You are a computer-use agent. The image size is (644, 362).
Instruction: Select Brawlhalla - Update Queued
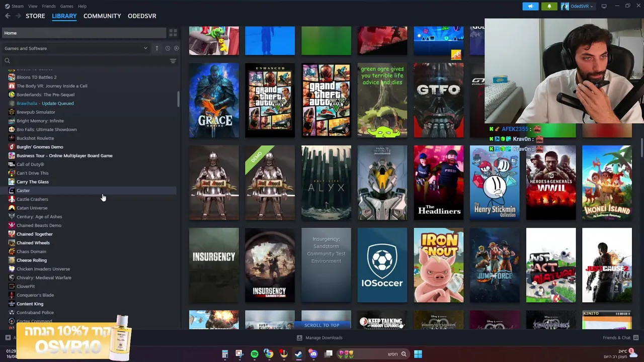pyautogui.click(x=45, y=103)
